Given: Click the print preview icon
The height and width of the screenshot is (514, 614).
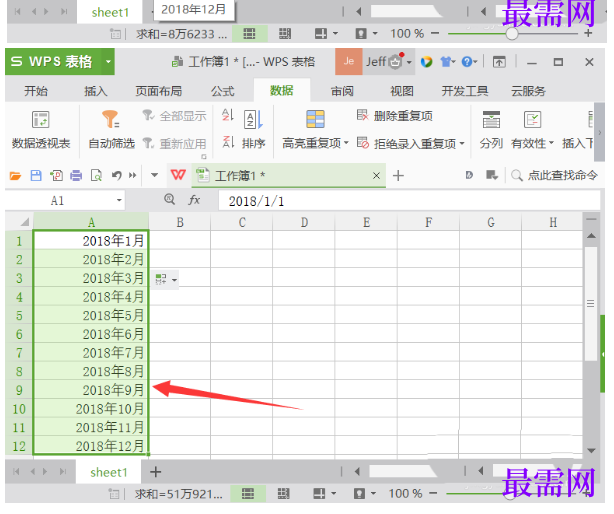Looking at the screenshot, I should (96, 176).
